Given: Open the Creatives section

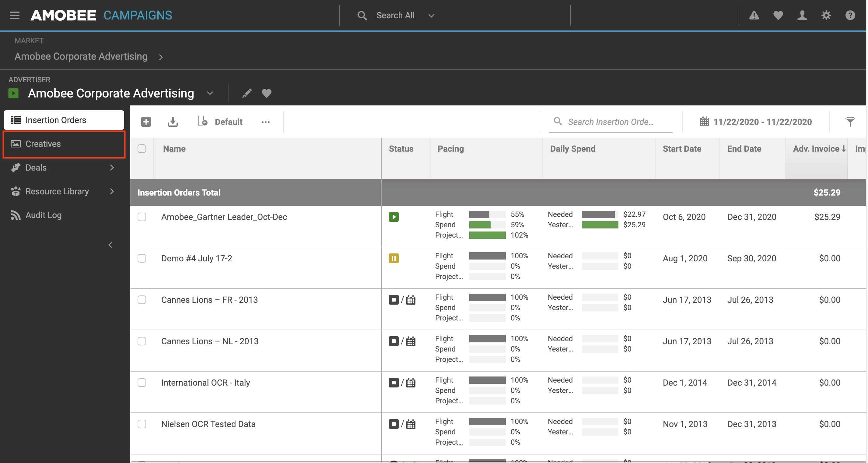Looking at the screenshot, I should coord(64,144).
